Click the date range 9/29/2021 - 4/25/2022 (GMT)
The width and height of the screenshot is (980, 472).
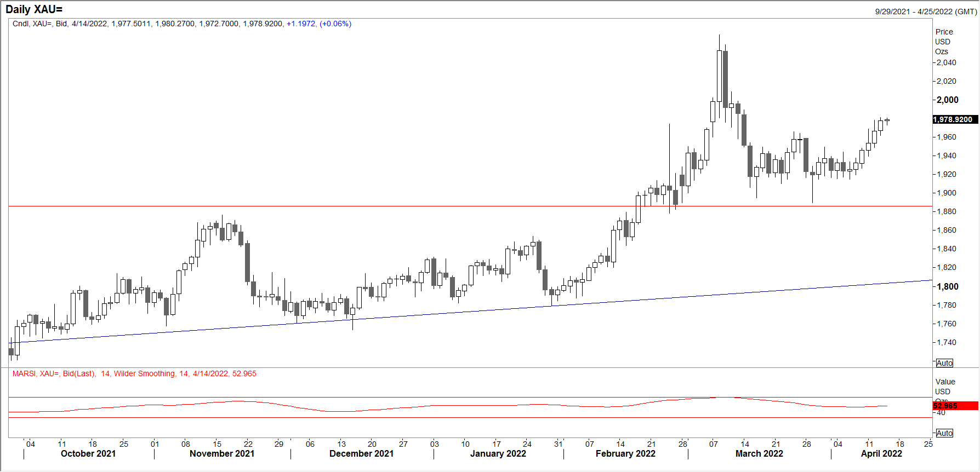(926, 11)
